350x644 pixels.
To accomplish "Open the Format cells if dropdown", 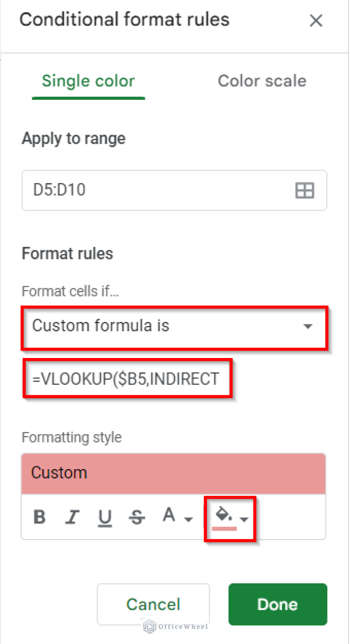I will 308,326.
